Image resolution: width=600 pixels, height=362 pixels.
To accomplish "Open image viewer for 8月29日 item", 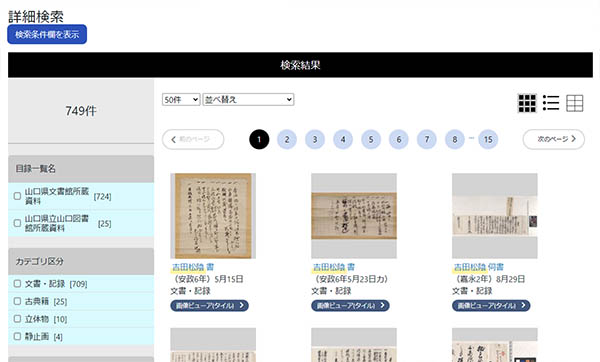I will pyautogui.click(x=491, y=305).
